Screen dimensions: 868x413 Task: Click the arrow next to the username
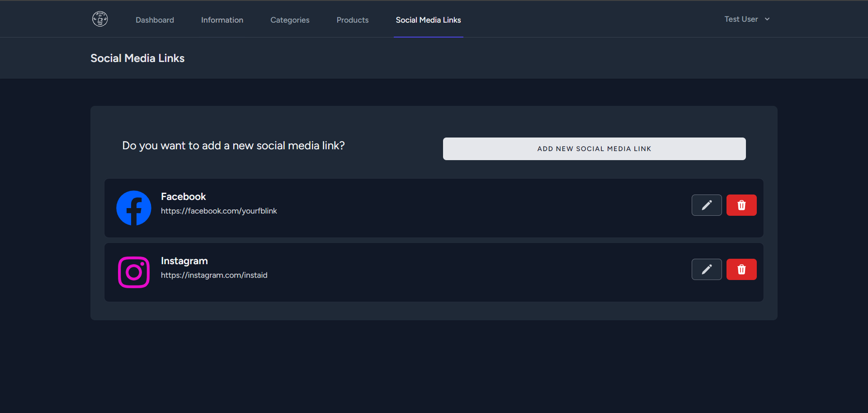coord(768,19)
